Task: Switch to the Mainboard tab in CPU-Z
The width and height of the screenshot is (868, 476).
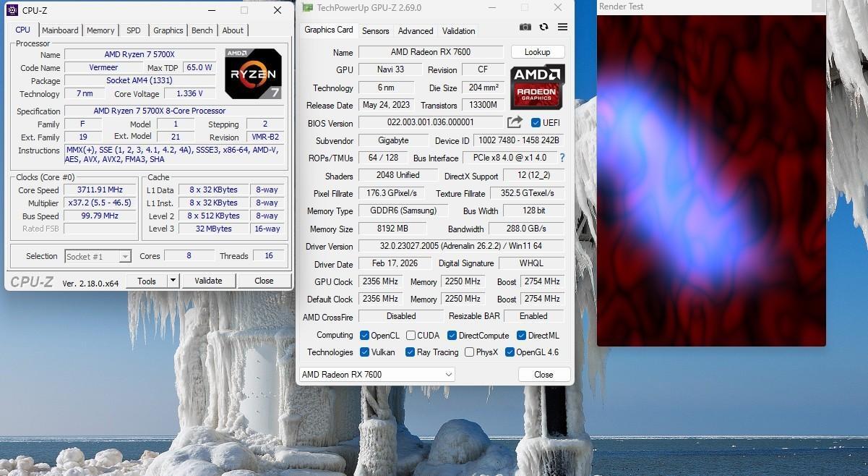Action: 60,30
